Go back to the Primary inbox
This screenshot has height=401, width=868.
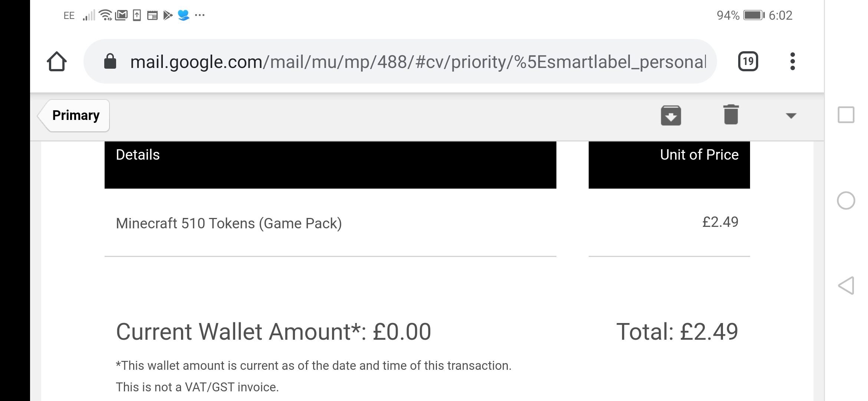(x=75, y=115)
